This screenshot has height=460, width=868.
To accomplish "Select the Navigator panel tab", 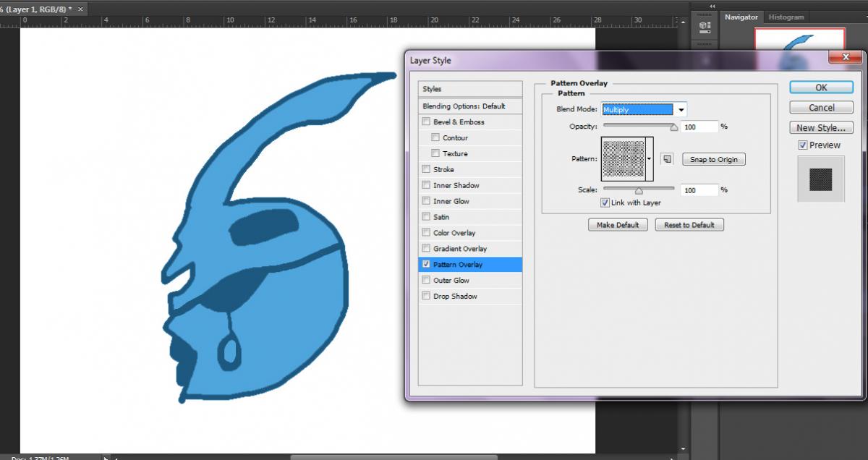I will (x=741, y=17).
